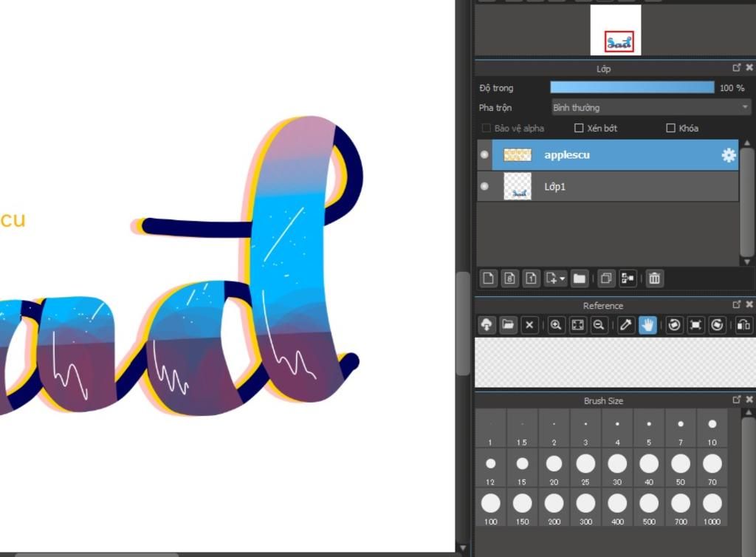Duplicate the selected layer
The height and width of the screenshot is (557, 756).
606,278
